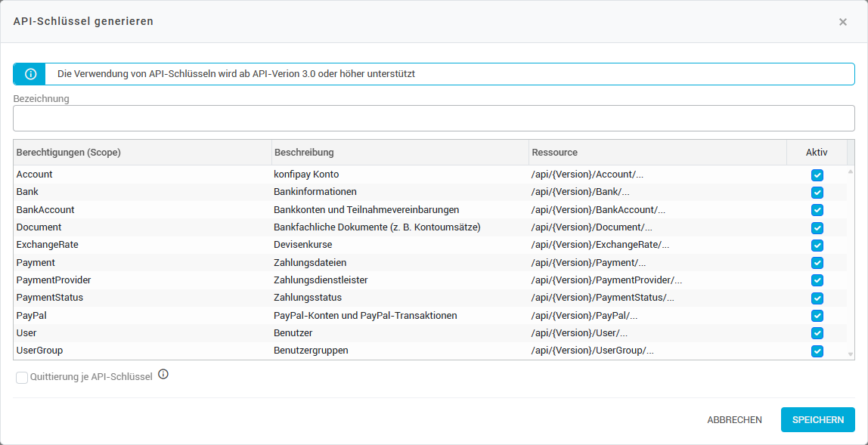Toggle the BankAccount Aktiv checkbox
868x445 pixels.
coord(817,210)
